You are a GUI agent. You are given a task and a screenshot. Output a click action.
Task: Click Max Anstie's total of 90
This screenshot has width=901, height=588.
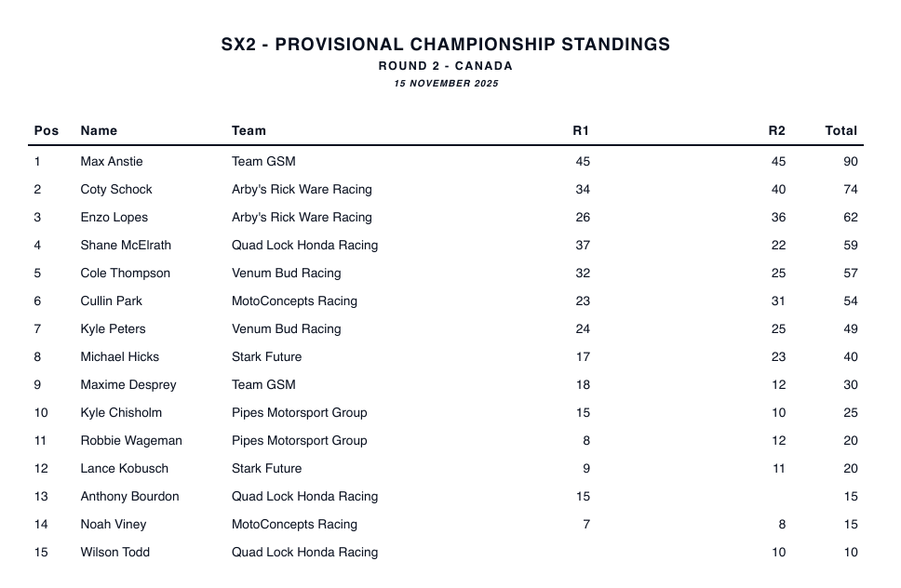pos(850,162)
